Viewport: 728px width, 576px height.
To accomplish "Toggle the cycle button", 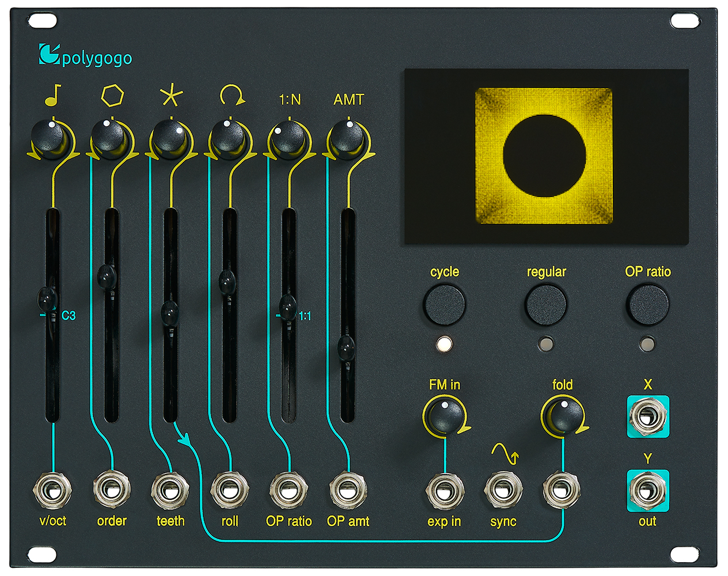I will 444,304.
